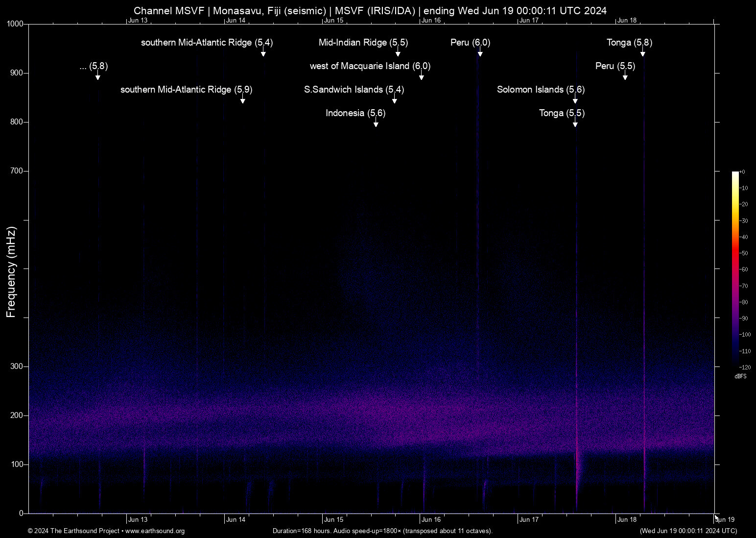Select the Tonga (5.5) event label
This screenshot has width=756, height=538.
tap(562, 113)
